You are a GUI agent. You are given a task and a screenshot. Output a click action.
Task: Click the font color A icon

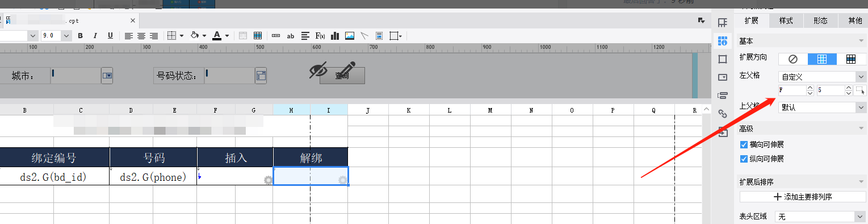[217, 36]
